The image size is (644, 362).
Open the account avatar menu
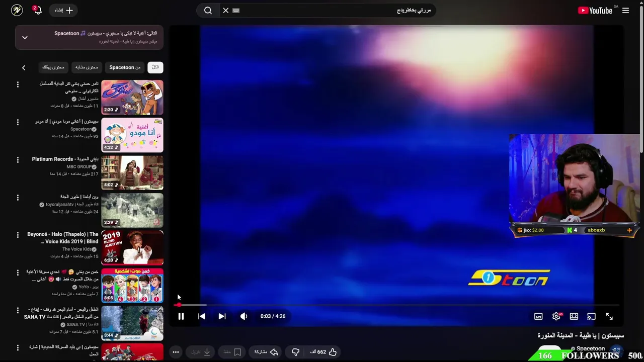pos(17,10)
